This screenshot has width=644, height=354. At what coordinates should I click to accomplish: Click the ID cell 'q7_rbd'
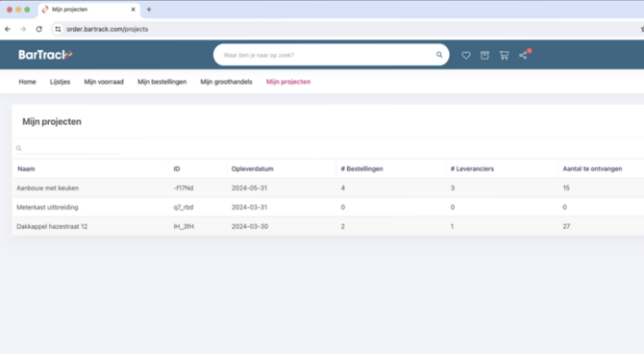tap(184, 207)
